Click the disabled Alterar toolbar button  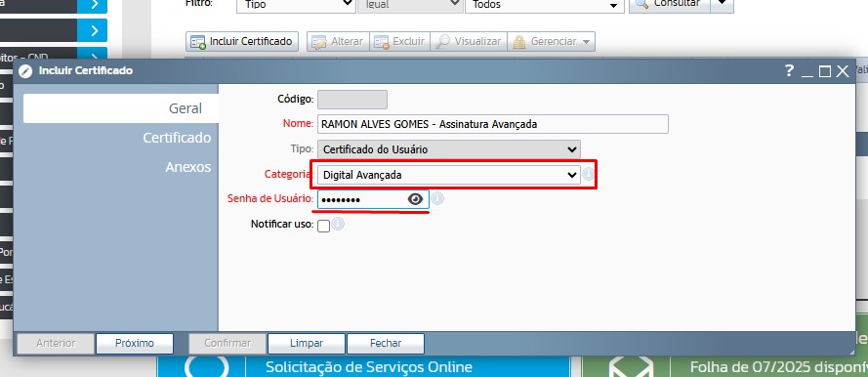[338, 42]
